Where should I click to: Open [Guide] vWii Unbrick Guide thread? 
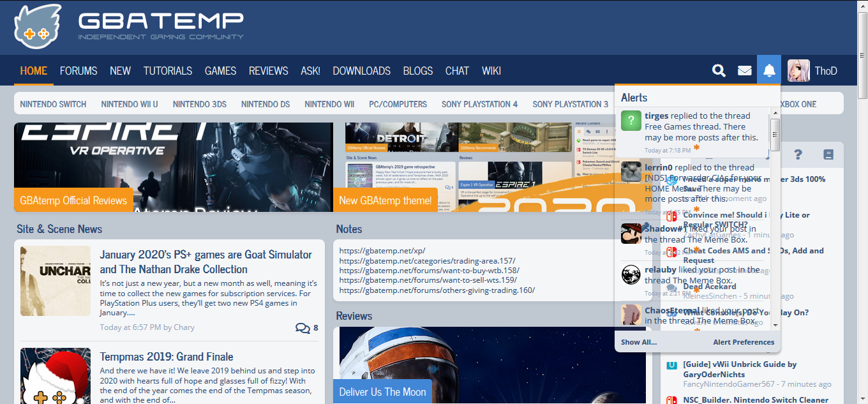coord(740,369)
